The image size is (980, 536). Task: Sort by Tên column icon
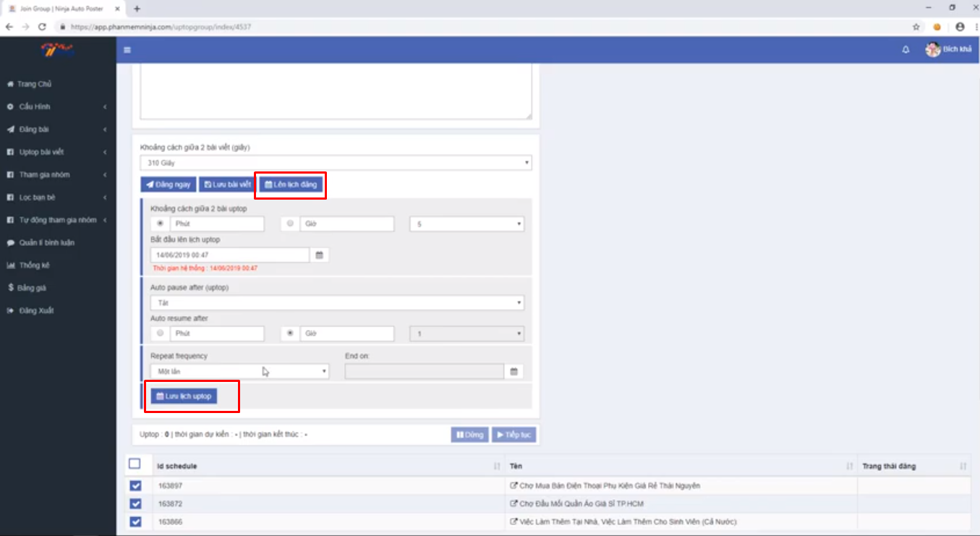[x=849, y=467]
